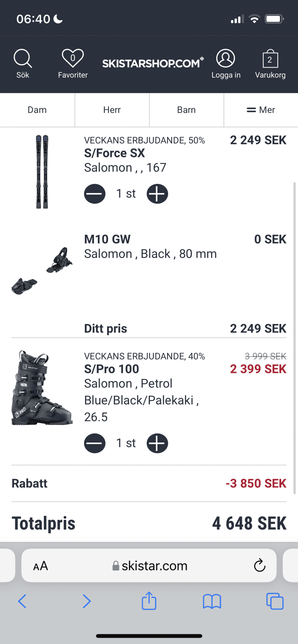Select the Dam category tab
The image size is (298, 644).
tap(37, 110)
